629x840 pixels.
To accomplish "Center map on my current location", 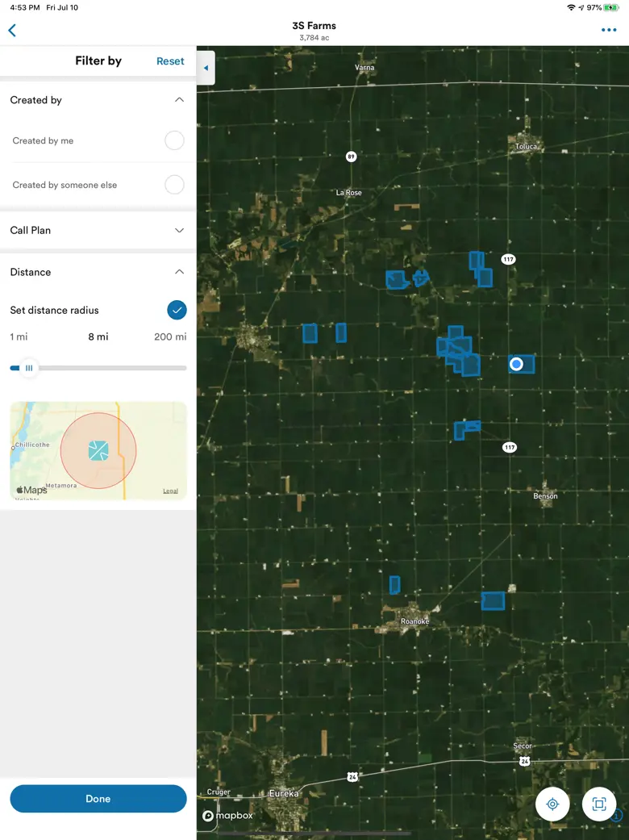I will click(x=552, y=804).
